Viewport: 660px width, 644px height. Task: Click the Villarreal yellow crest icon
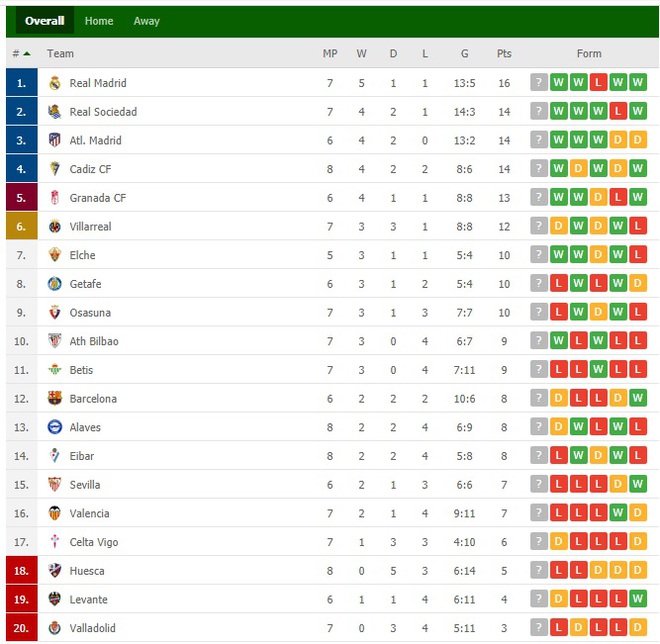(55, 226)
